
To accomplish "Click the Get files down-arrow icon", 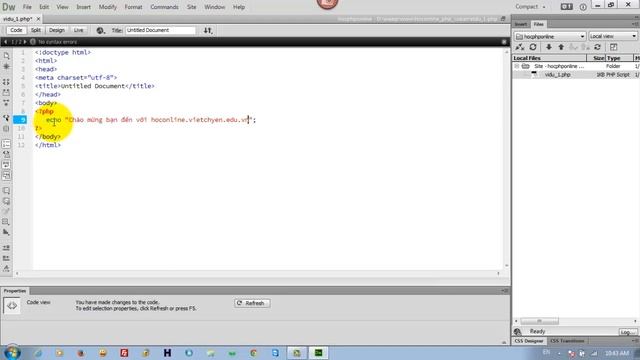I will click(549, 47).
